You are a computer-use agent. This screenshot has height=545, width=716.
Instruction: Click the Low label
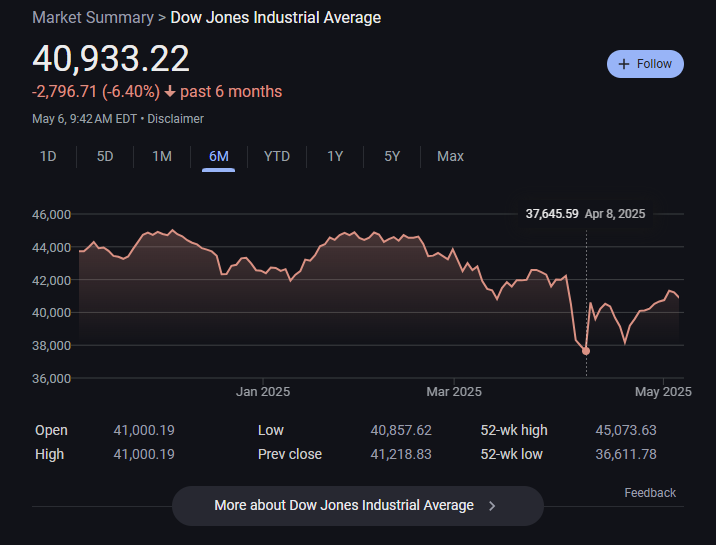click(x=271, y=430)
